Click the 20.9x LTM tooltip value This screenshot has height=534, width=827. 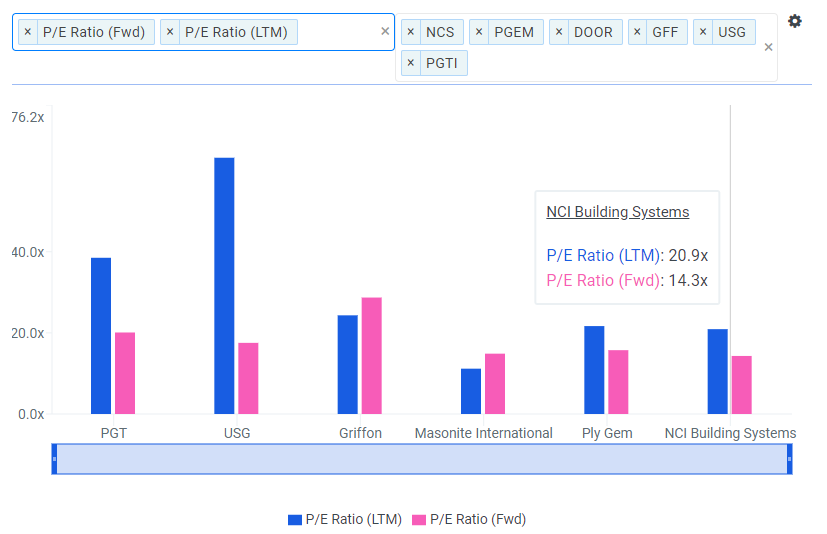click(x=688, y=255)
